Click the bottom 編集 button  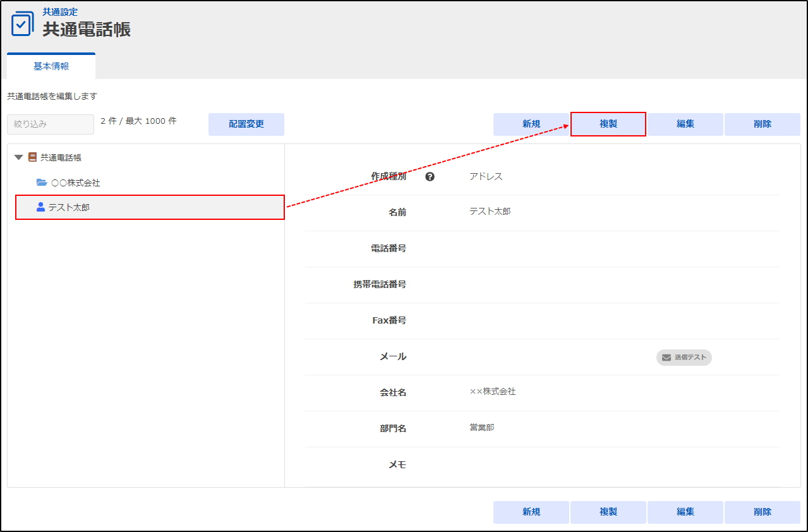(685, 512)
